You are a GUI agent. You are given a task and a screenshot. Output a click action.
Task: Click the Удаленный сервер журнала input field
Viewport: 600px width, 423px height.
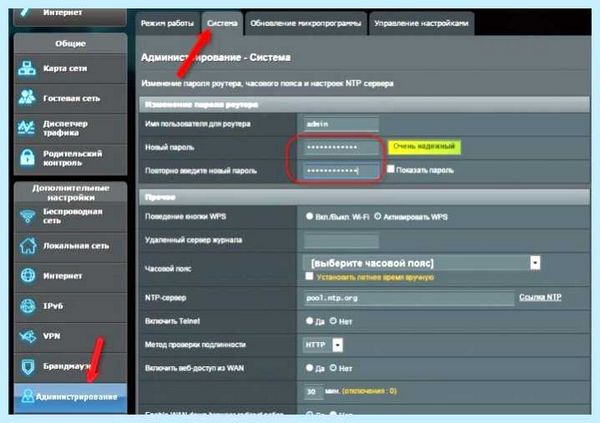tap(341, 241)
